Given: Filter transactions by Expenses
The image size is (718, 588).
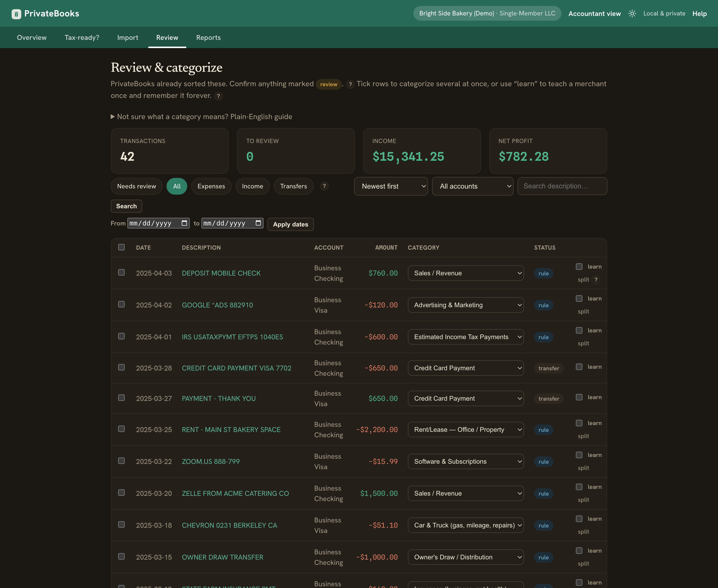Looking at the screenshot, I should (x=211, y=186).
